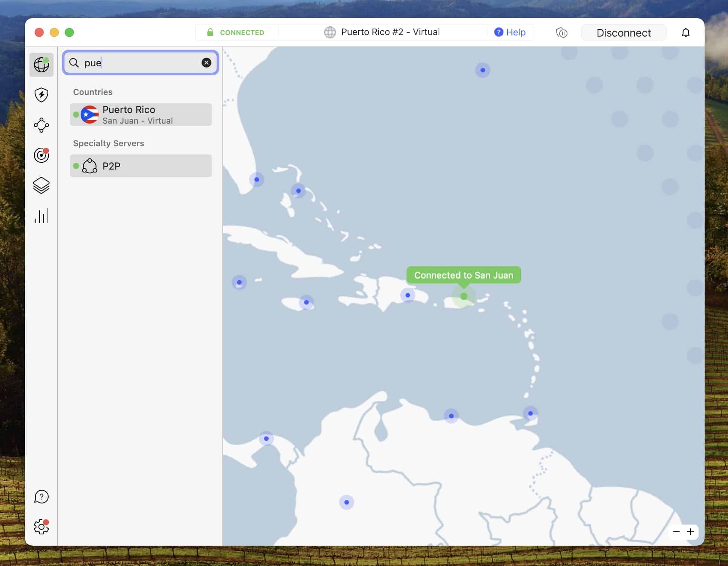Click San Juan - Virtual subtitle
This screenshot has width=728, height=566.
pos(138,121)
